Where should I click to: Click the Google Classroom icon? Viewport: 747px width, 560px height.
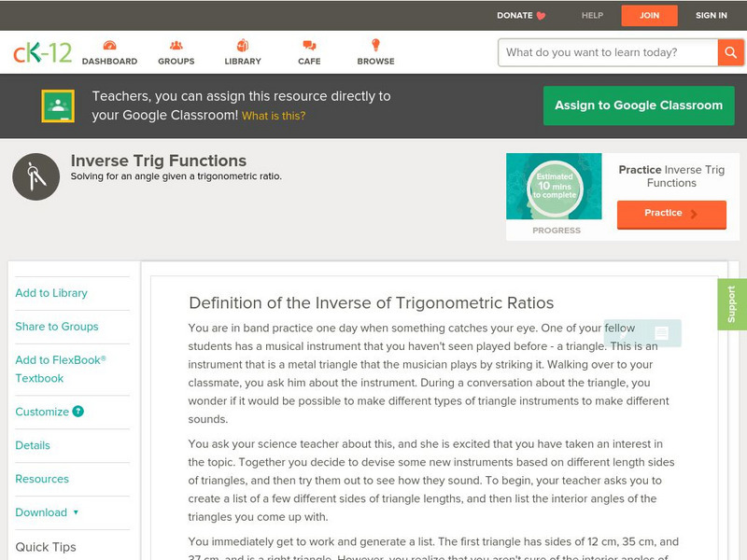[x=58, y=106]
